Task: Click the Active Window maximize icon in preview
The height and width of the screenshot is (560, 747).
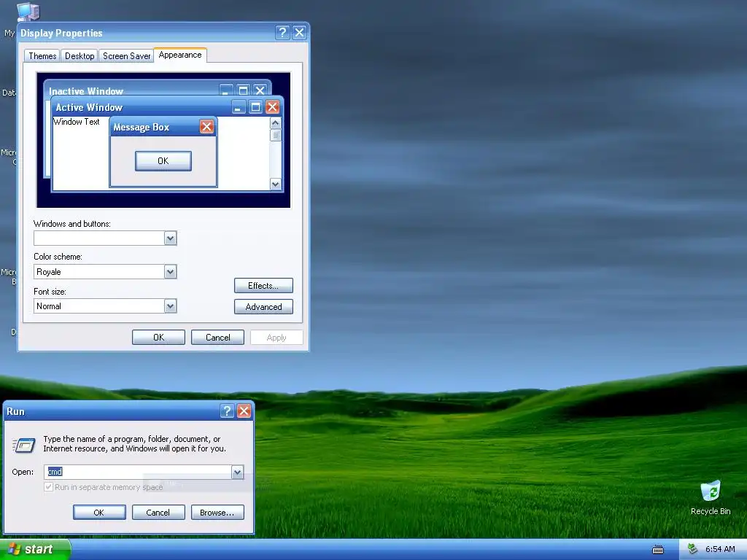Action: click(255, 106)
